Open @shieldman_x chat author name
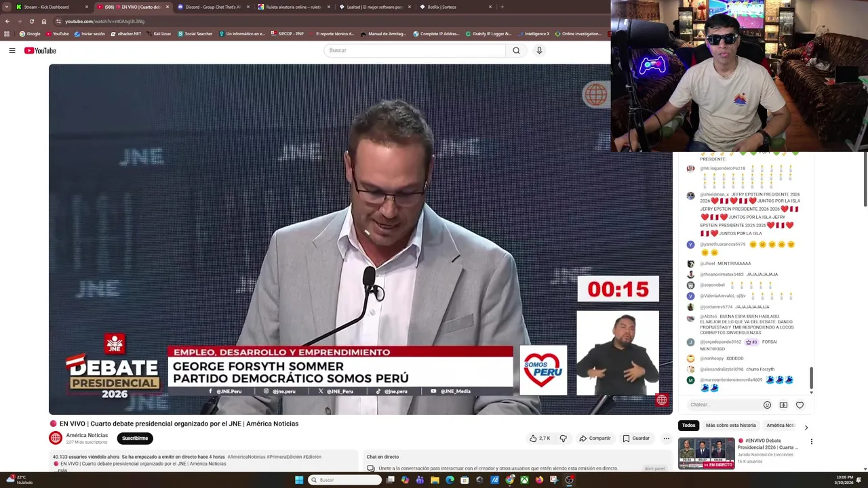This screenshot has height=488, width=868. [x=714, y=195]
